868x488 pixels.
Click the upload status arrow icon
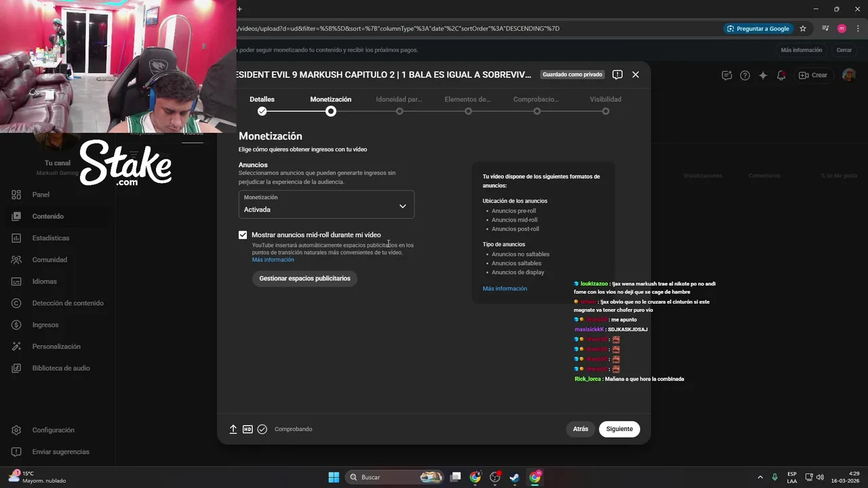pos(233,429)
